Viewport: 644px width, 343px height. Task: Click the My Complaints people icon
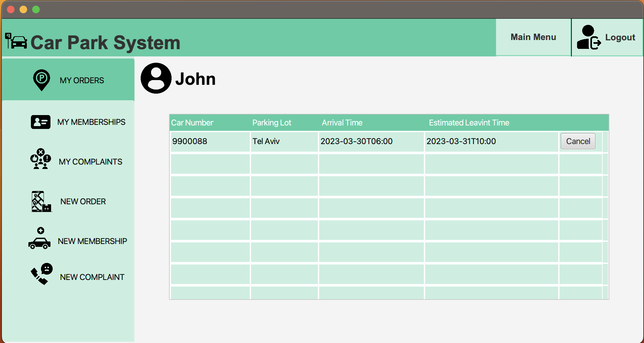click(40, 159)
